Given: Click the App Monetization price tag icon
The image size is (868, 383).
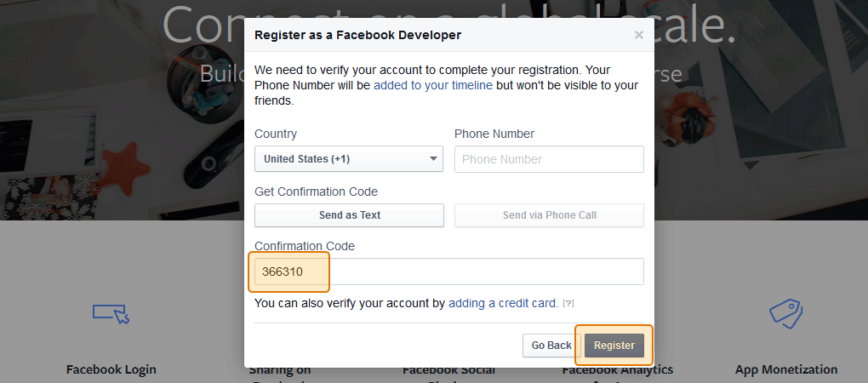Looking at the screenshot, I should pyautogui.click(x=785, y=312).
